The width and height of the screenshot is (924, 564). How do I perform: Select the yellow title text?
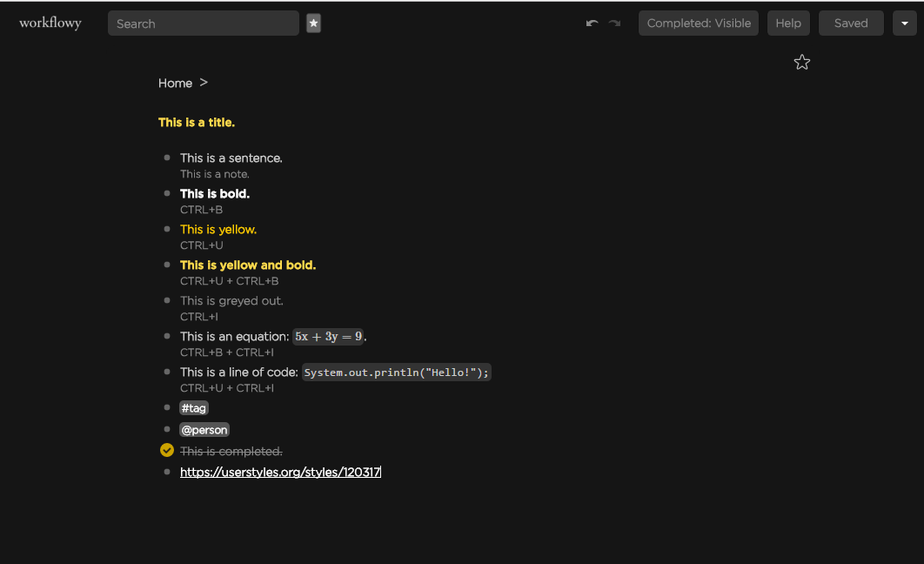pos(196,122)
